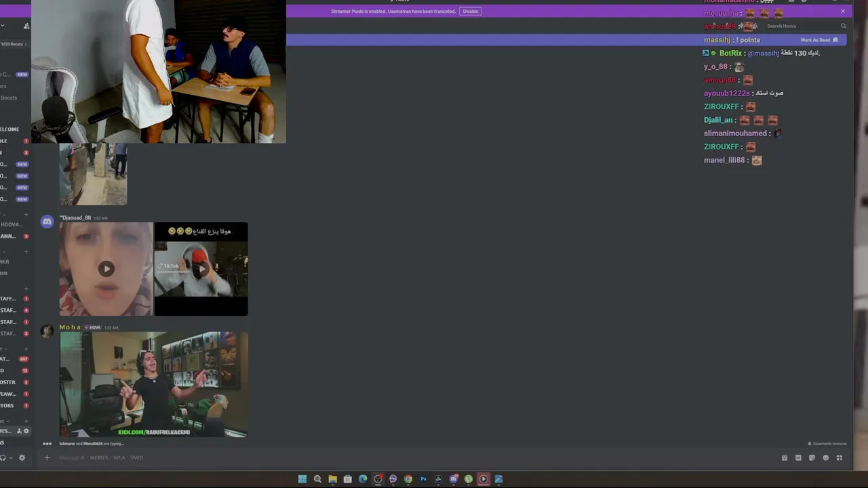This screenshot has width=868, height=488.
Task: Click the slimanimouhamed username in stream chat
Action: 735,134
